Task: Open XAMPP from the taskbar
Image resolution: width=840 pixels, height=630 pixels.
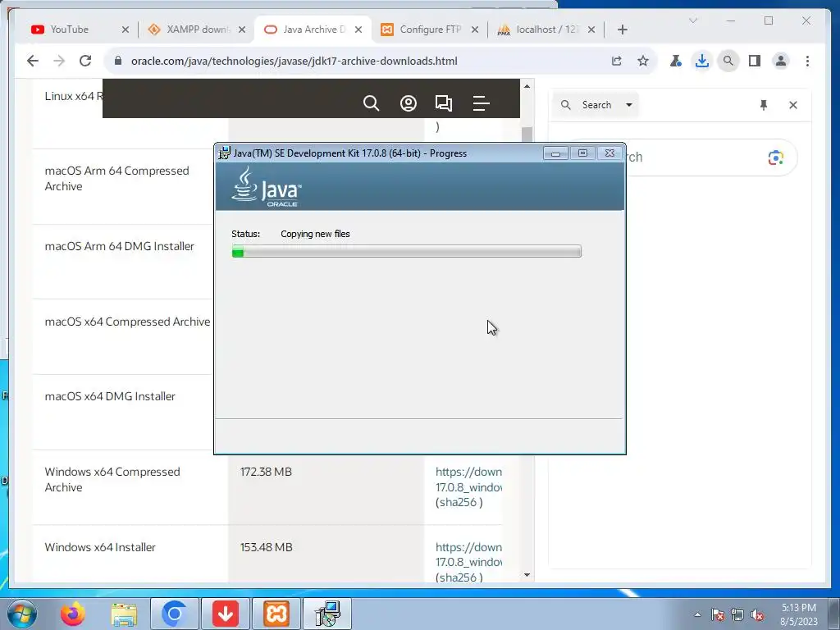Action: [276, 614]
